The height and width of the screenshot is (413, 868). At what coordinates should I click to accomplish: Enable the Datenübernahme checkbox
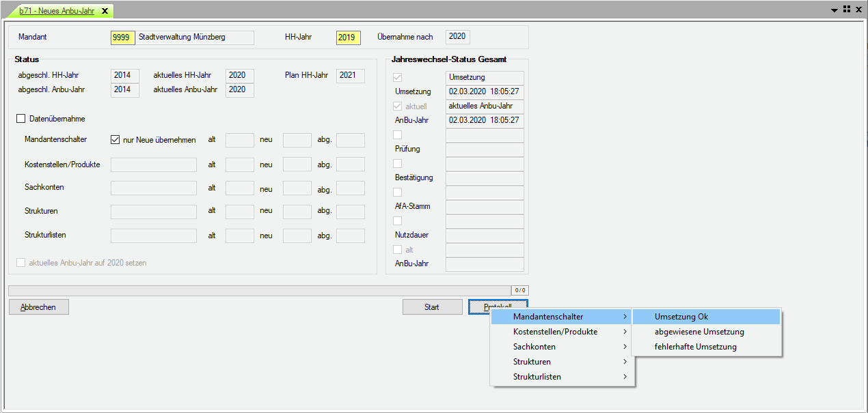(21, 119)
